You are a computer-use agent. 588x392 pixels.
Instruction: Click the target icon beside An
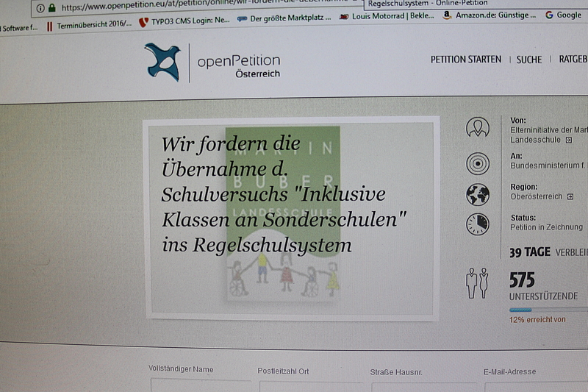click(478, 163)
